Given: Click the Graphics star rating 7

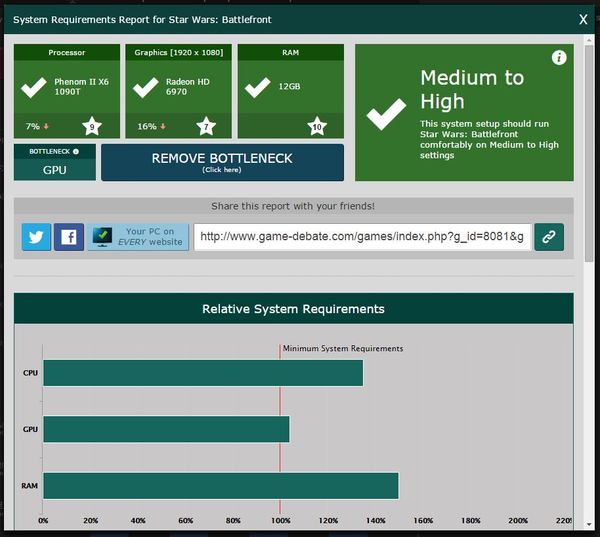Looking at the screenshot, I should 206,126.
